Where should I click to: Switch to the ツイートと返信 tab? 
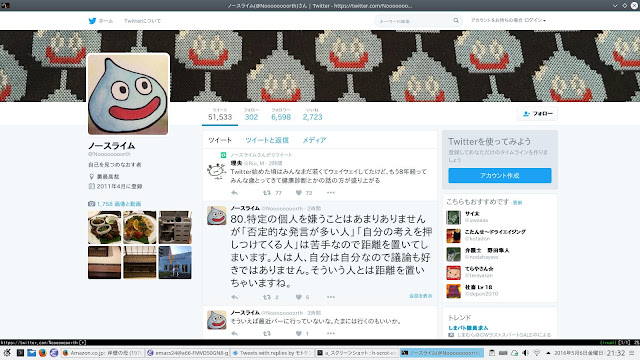coord(267,140)
